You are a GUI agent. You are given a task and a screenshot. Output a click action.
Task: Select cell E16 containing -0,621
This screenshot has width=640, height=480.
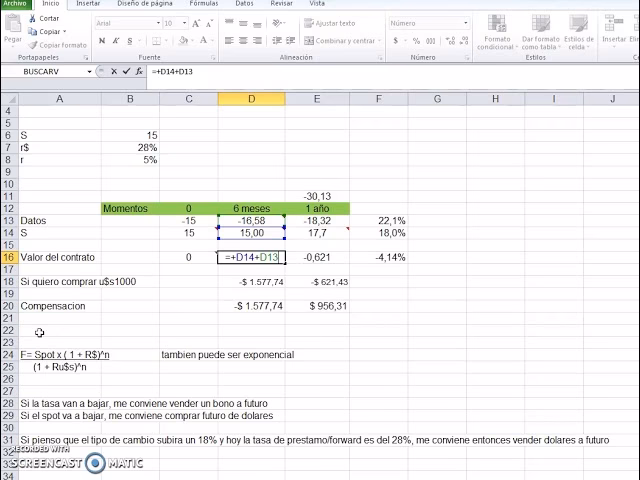tap(317, 257)
